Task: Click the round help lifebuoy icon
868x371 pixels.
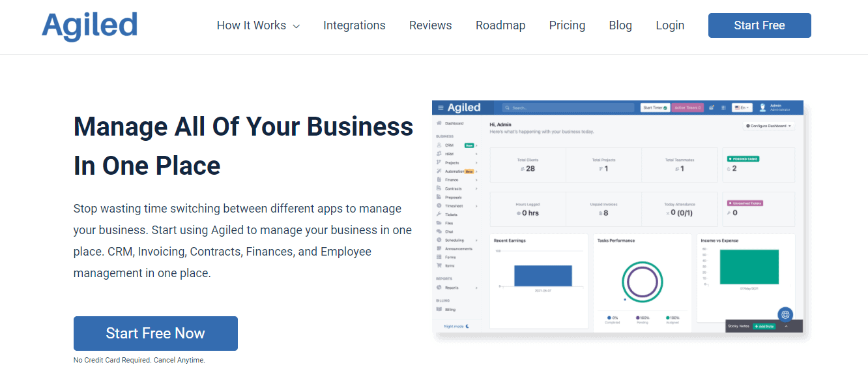Action: coord(785,314)
